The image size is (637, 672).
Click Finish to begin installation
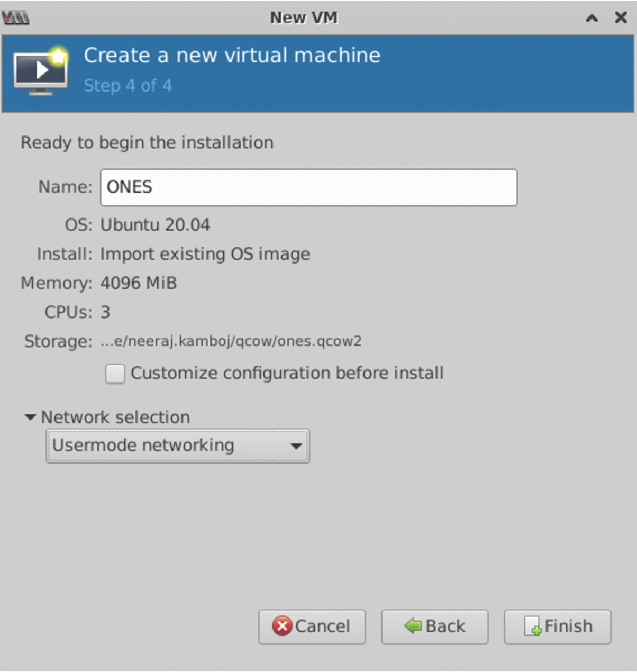click(557, 626)
